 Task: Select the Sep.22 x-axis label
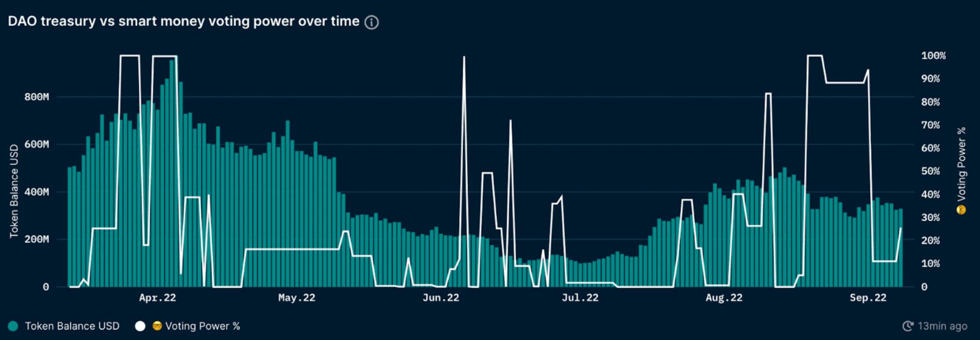pyautogui.click(x=868, y=297)
